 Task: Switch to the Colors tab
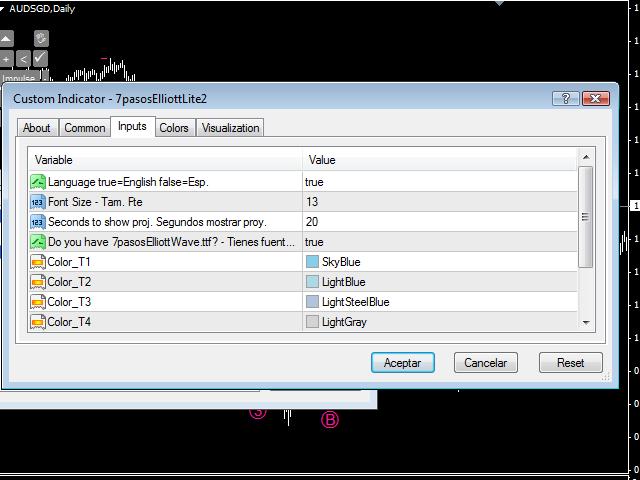click(x=174, y=128)
